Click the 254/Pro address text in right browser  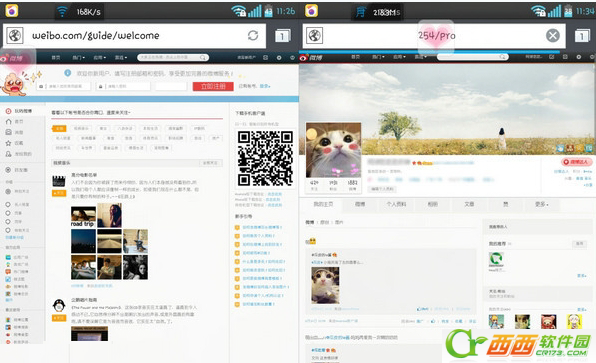(x=436, y=36)
